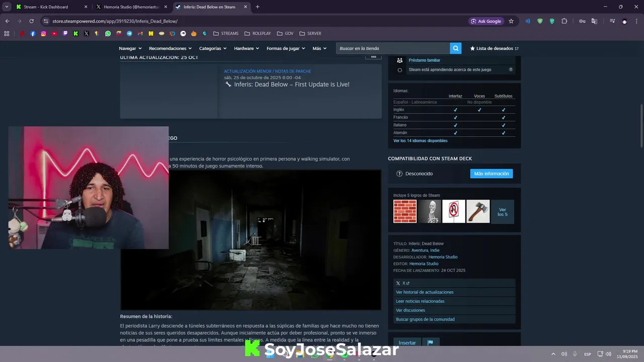The width and height of the screenshot is (644, 362).
Task: Open the ROLEPLAY bookmarks folder
Action: point(258,34)
